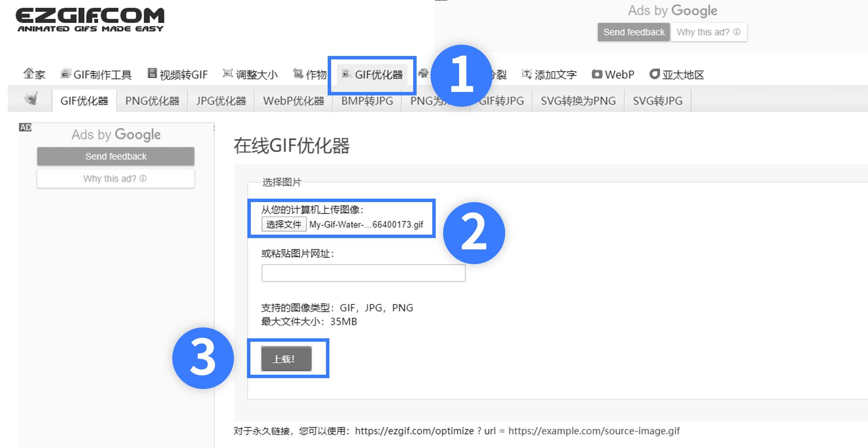Click the image URL input field
This screenshot has width=868, height=448.
363,273
